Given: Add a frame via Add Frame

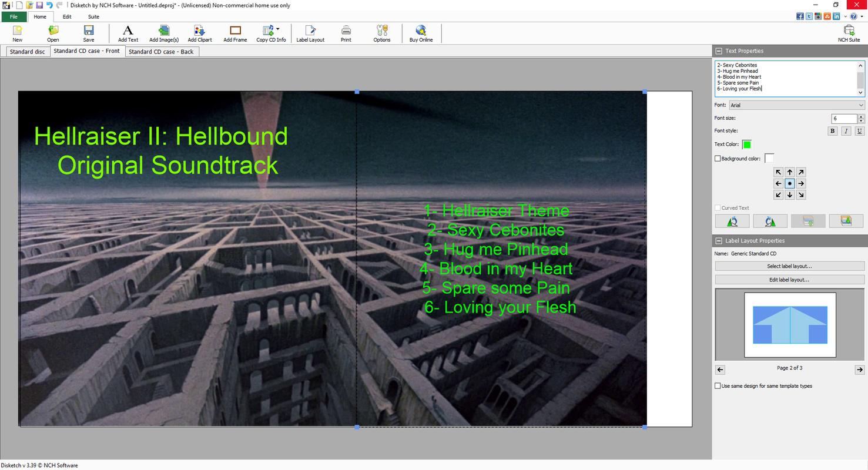Looking at the screenshot, I should (235, 33).
